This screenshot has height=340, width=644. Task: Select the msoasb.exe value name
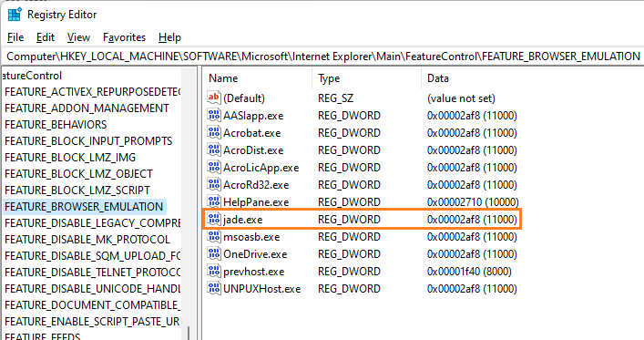tap(251, 237)
